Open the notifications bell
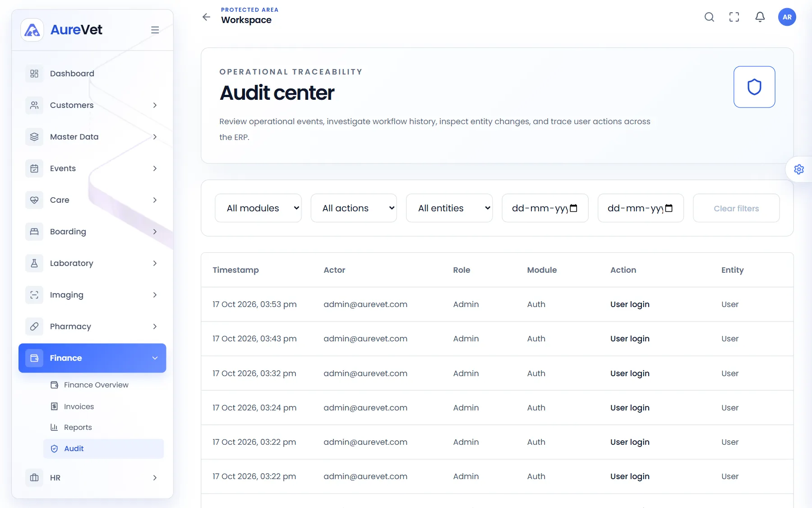The image size is (812, 508). tap(760, 17)
